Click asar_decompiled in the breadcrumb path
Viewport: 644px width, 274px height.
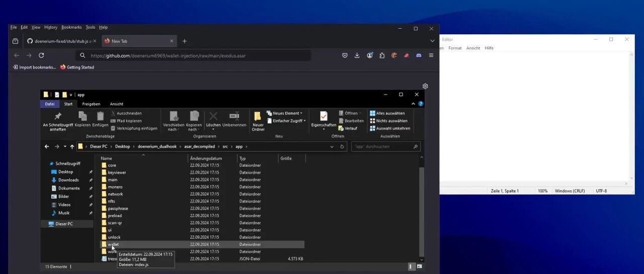199,147
